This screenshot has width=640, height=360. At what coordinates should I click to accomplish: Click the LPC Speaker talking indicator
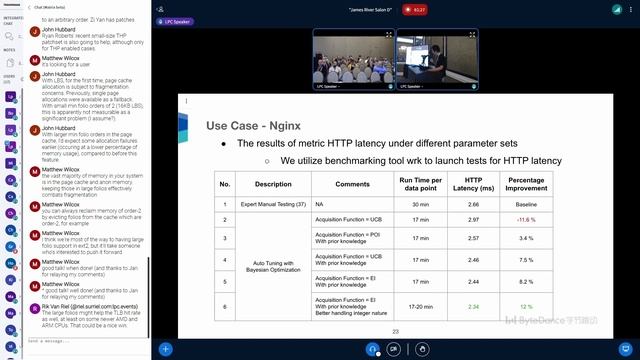tap(174, 22)
